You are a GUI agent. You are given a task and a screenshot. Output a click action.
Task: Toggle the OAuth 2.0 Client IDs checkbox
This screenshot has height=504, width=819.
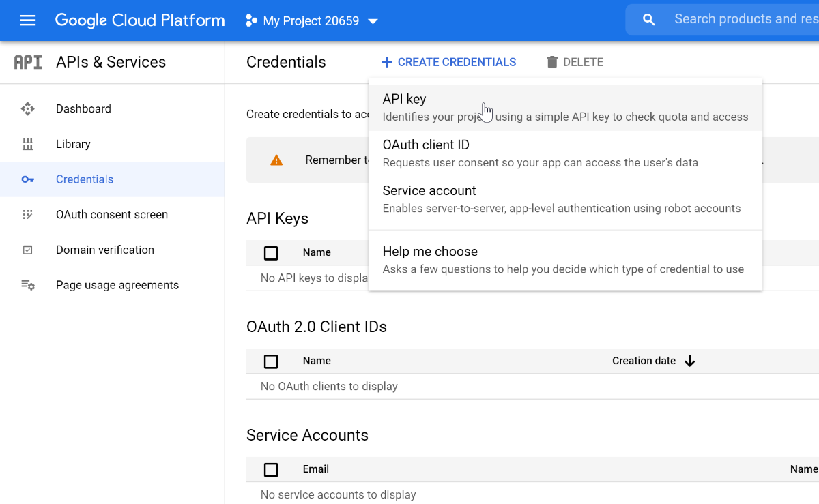tap(271, 361)
